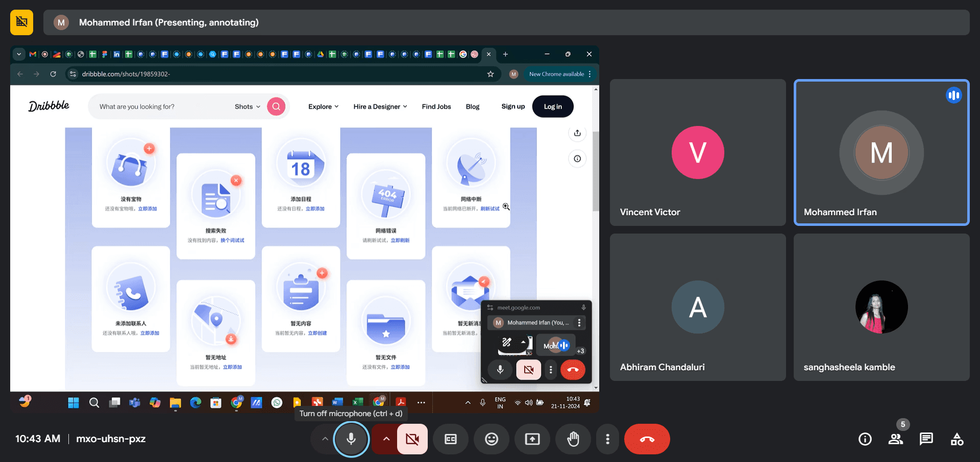This screenshot has width=980, height=462.
Task: Expand Hire a Designer menu
Action: [x=380, y=107]
